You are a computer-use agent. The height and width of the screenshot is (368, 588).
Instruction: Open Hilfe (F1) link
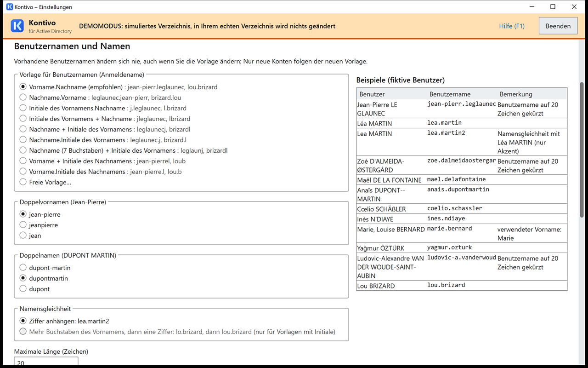click(512, 26)
